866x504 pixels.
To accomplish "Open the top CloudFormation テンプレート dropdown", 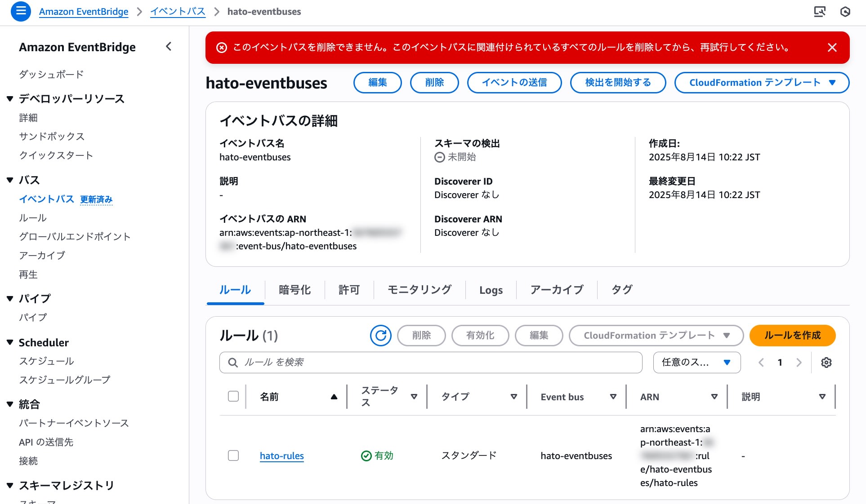I will (x=762, y=83).
